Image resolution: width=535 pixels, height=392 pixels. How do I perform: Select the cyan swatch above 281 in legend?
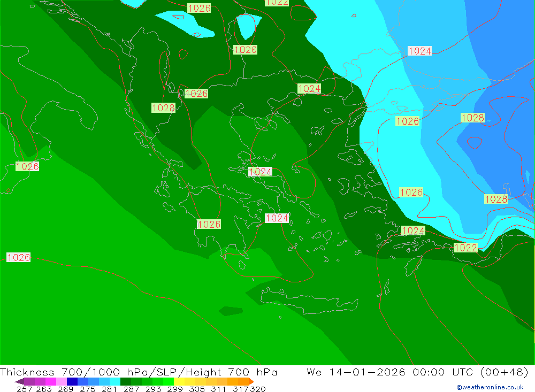115,381
